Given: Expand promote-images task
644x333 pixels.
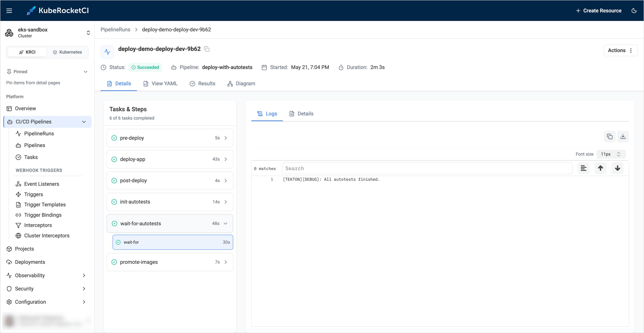Looking at the screenshot, I should click(170, 262).
